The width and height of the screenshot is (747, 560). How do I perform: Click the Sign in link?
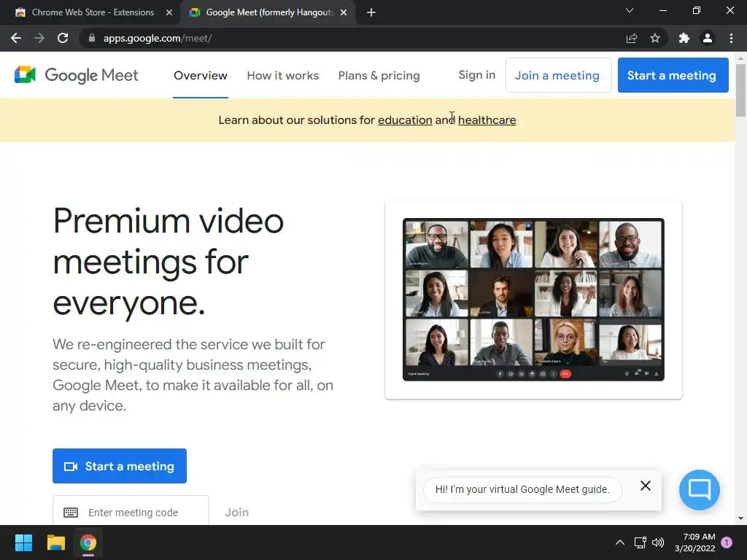[x=477, y=75]
